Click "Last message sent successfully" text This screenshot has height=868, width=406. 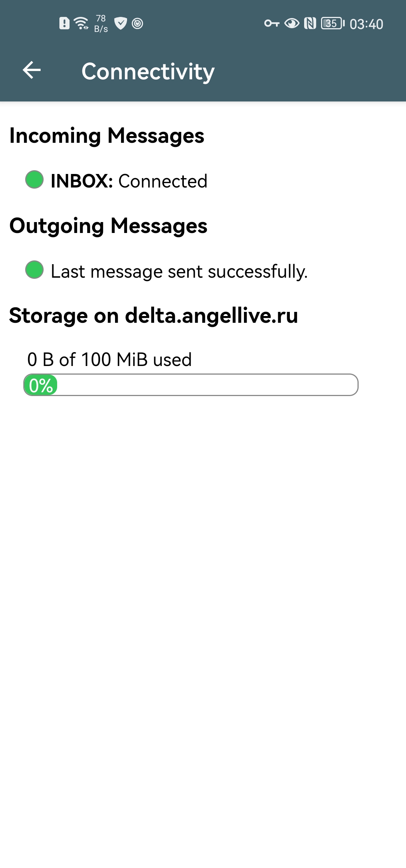click(x=179, y=271)
